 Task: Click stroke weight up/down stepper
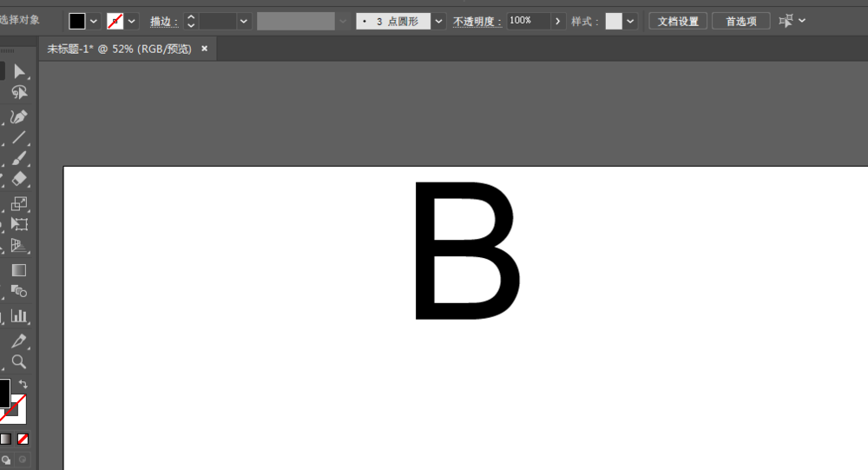click(191, 21)
